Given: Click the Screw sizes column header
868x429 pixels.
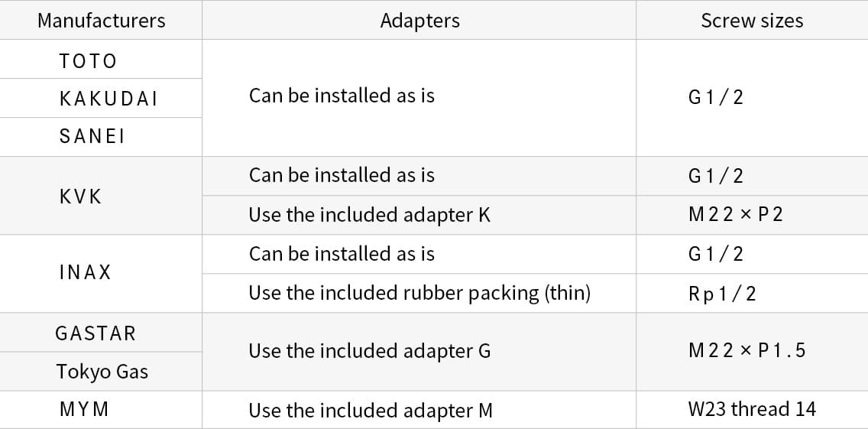Looking at the screenshot, I should point(752,21).
